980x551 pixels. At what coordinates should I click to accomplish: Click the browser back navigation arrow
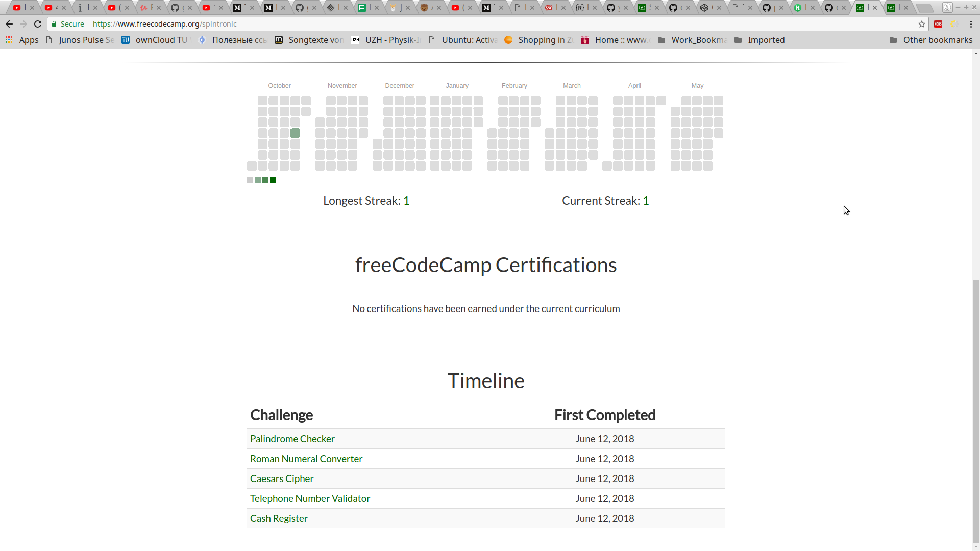tap(9, 24)
